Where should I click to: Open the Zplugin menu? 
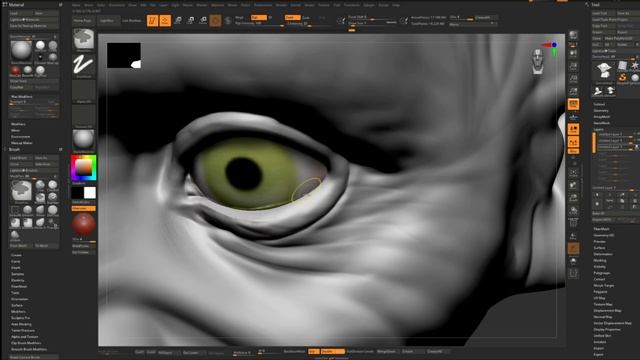point(369,5)
